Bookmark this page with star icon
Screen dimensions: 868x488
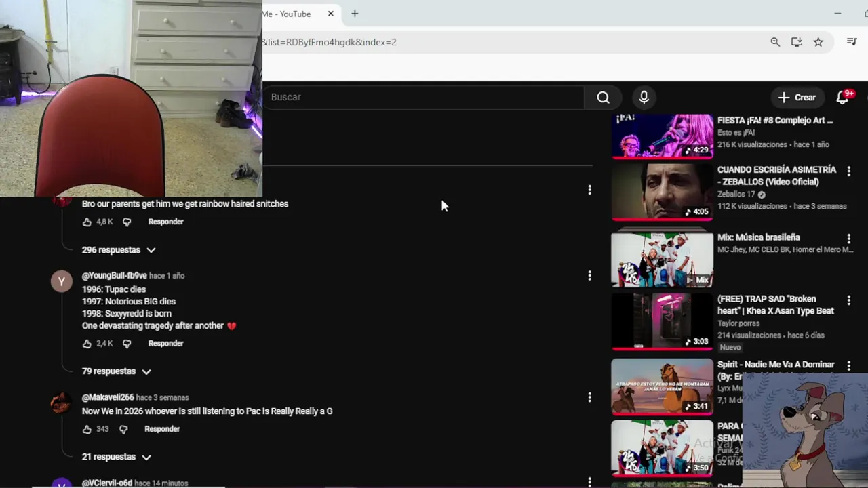click(818, 42)
